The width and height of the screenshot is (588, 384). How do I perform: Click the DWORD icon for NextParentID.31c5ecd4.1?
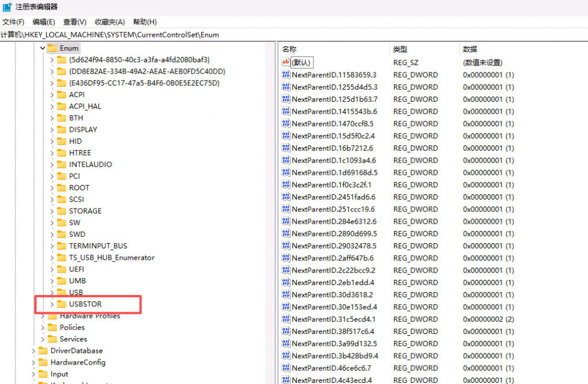[x=285, y=319]
